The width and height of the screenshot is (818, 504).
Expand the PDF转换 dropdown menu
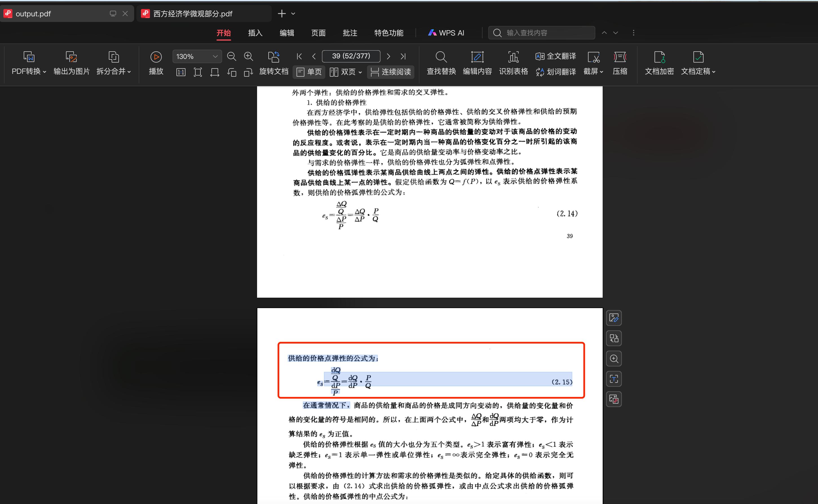click(x=29, y=71)
